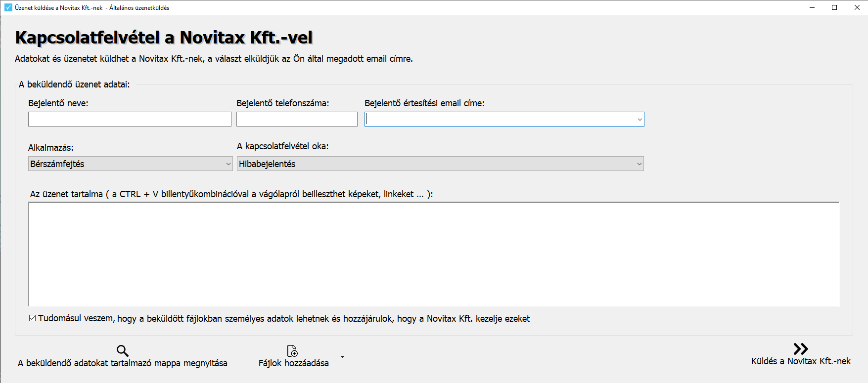868x383 pixels.
Task: Click Fájlok hozzáadása button label
Action: [294, 363]
